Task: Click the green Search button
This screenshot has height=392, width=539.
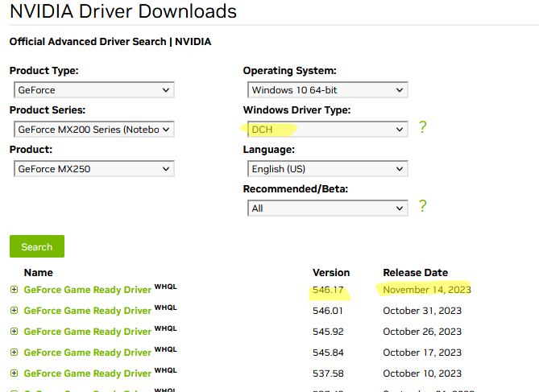Action: [x=37, y=246]
